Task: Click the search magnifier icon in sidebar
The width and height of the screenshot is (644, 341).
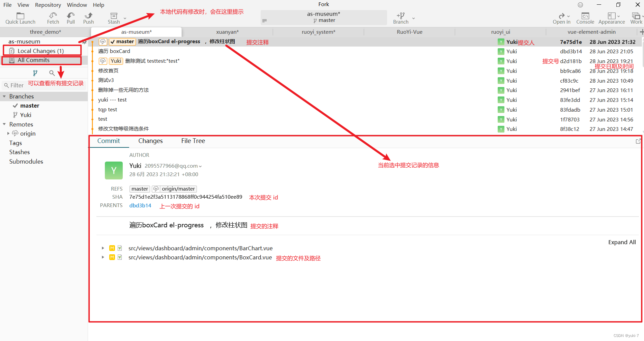Action: pyautogui.click(x=52, y=73)
